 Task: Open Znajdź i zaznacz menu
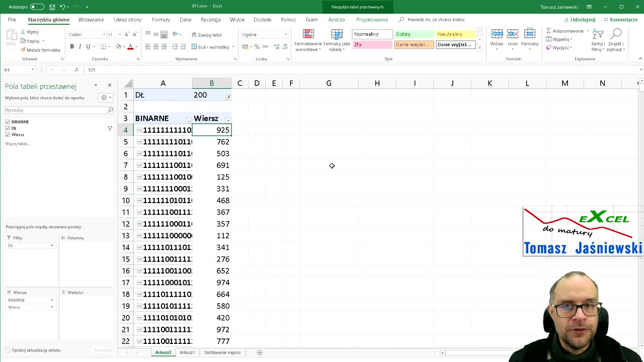pyautogui.click(x=616, y=40)
